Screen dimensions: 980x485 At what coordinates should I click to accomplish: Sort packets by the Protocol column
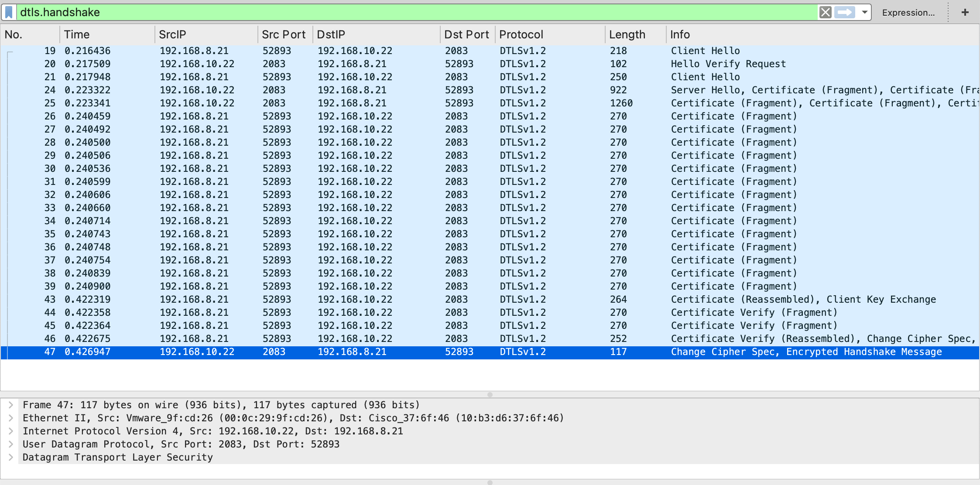pos(522,34)
